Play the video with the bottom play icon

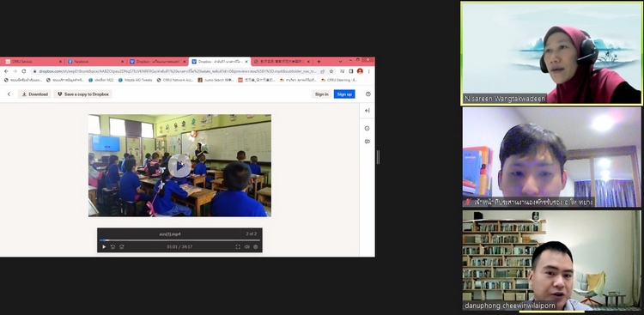pyautogui.click(x=104, y=247)
